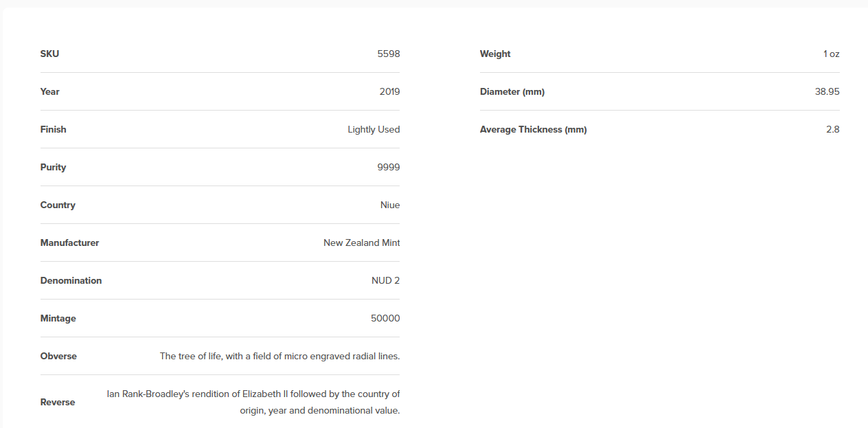Click the Country label
This screenshot has width=868, height=428.
click(58, 205)
